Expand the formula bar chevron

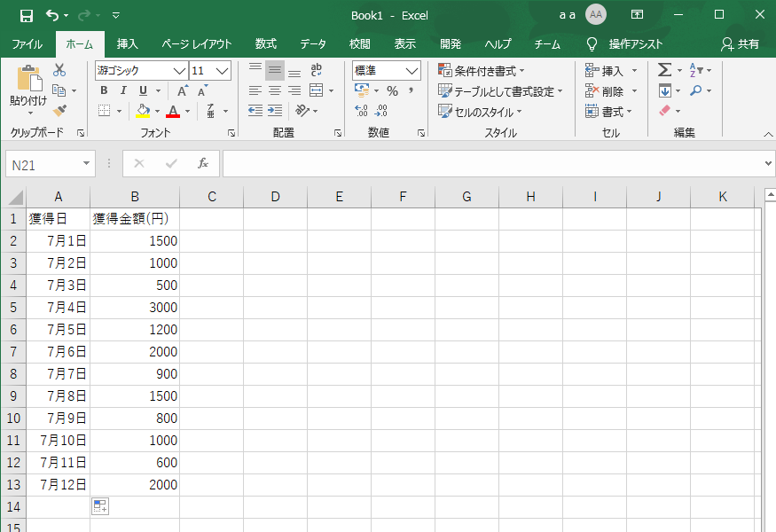click(x=768, y=163)
